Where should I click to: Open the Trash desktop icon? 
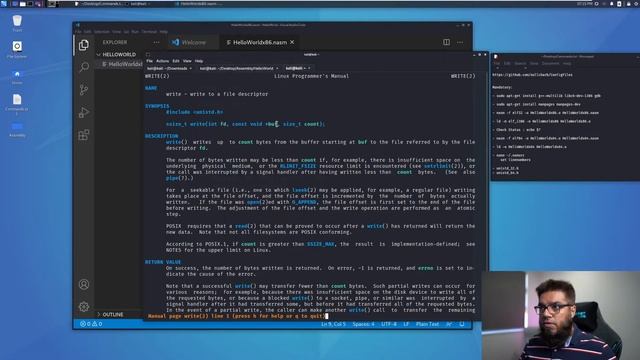(17, 23)
